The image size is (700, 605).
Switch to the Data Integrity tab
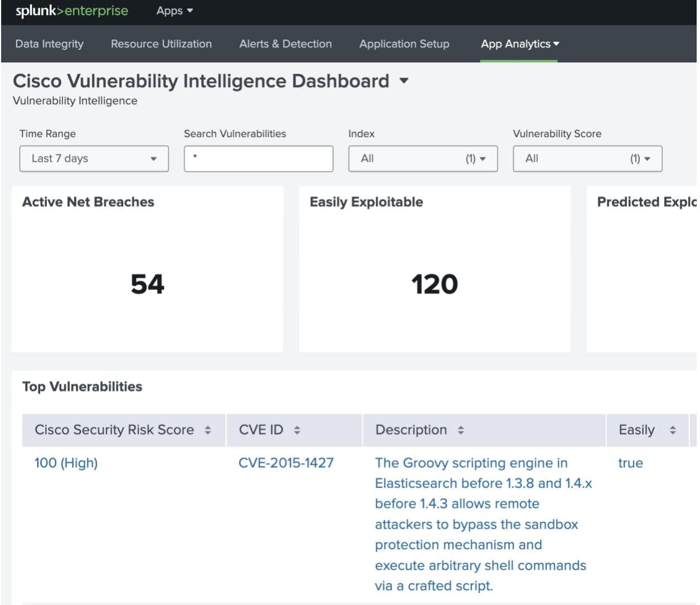click(x=49, y=43)
